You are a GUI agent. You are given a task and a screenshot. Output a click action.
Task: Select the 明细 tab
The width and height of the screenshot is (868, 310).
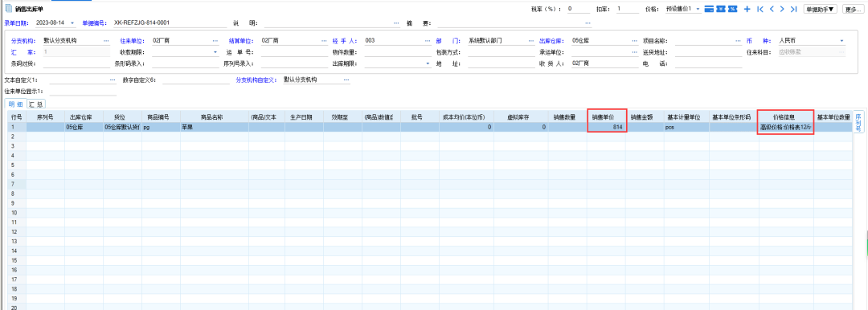coord(15,104)
